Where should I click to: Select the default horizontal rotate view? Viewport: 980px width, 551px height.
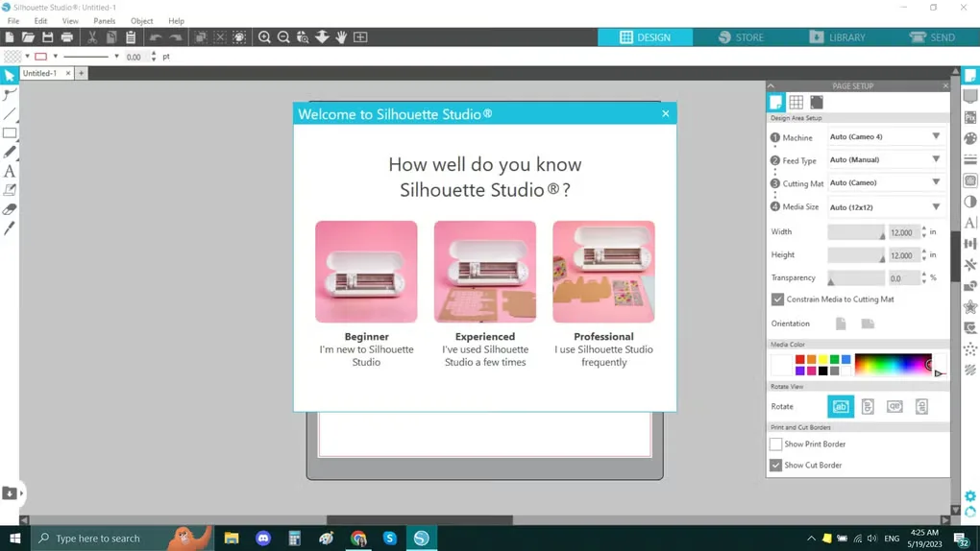pyautogui.click(x=841, y=407)
